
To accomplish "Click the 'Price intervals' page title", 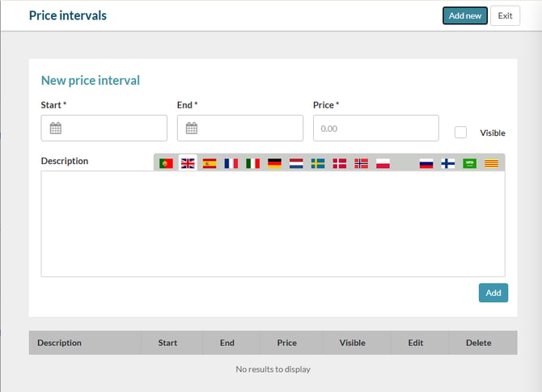I will (68, 15).
